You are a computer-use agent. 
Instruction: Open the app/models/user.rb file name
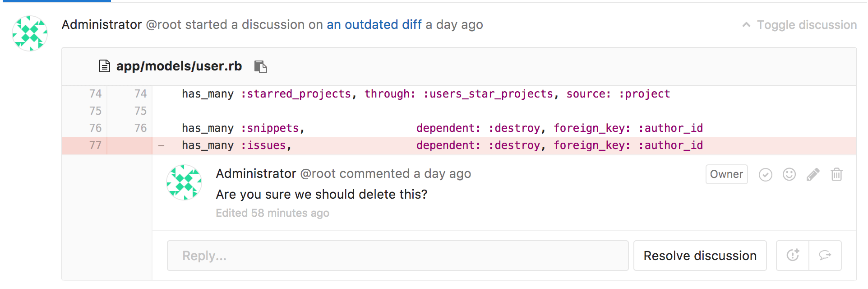tap(179, 66)
